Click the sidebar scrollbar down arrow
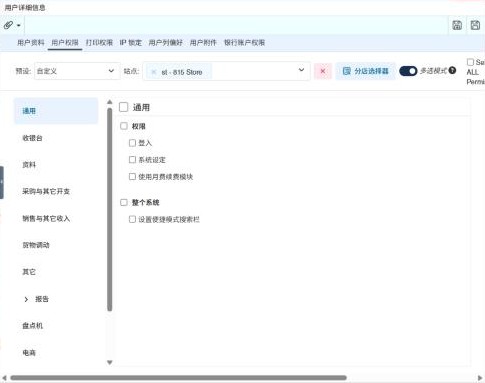This screenshot has height=383, width=485. [x=110, y=362]
